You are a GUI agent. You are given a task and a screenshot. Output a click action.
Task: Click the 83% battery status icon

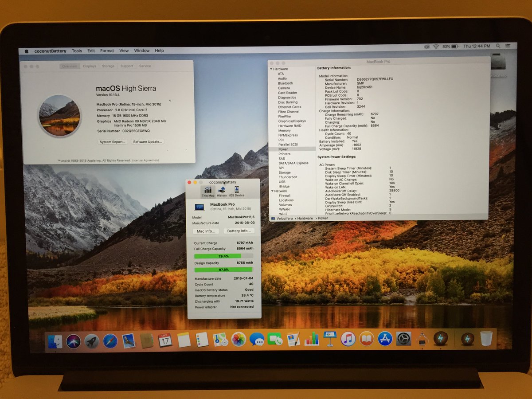pyautogui.click(x=450, y=46)
